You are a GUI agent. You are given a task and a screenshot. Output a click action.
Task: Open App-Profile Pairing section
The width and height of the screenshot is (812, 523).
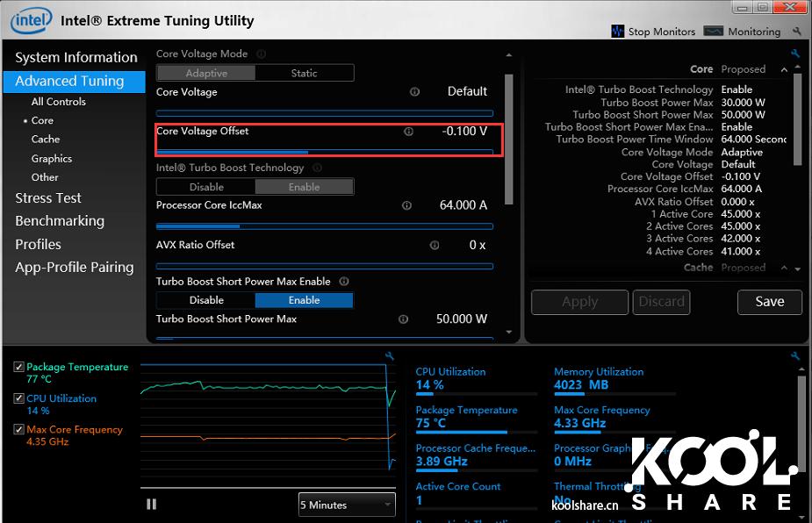(x=74, y=268)
